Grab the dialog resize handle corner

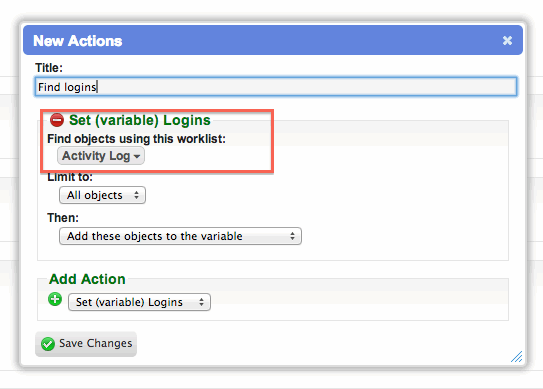point(517,356)
